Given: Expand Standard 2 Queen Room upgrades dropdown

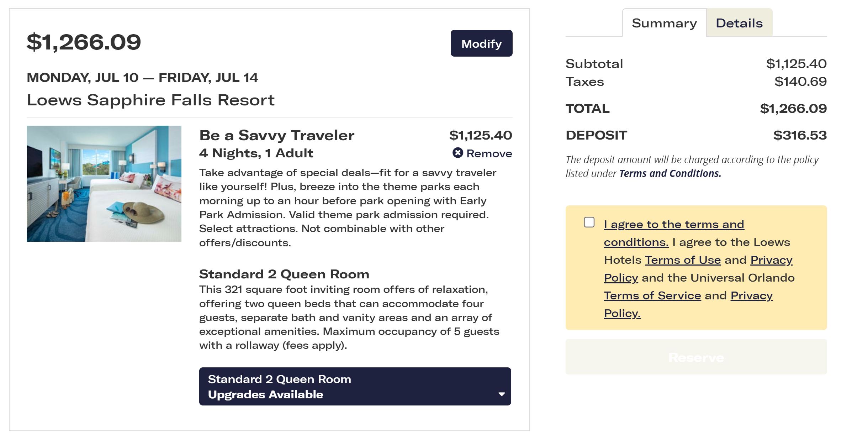Looking at the screenshot, I should click(x=355, y=386).
